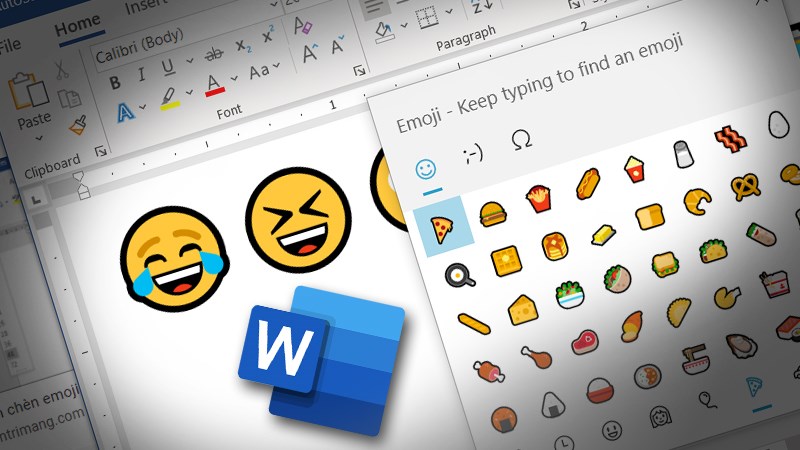Insert the hot dog emoji

pyautogui.click(x=587, y=183)
